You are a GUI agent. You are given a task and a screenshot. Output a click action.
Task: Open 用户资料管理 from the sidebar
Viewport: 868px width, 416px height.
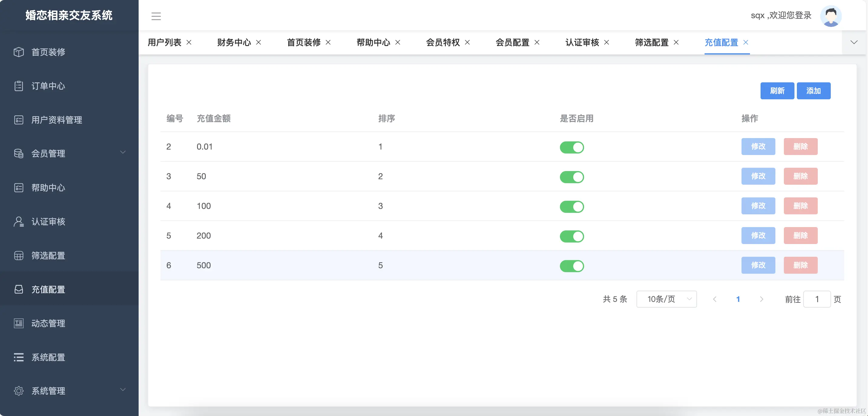tap(56, 120)
